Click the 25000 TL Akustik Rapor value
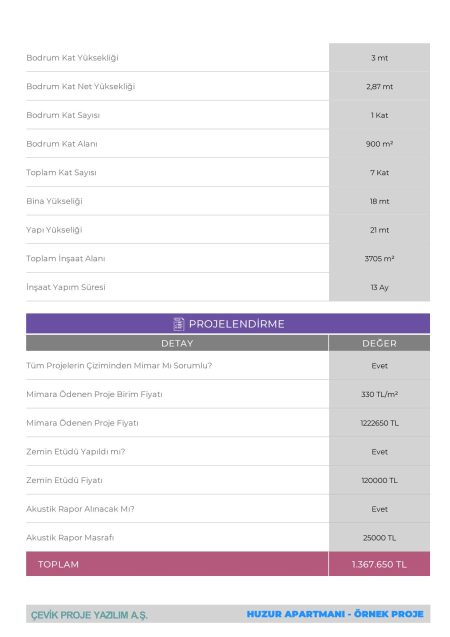Image resolution: width=450 pixels, height=637 pixels. click(x=379, y=537)
